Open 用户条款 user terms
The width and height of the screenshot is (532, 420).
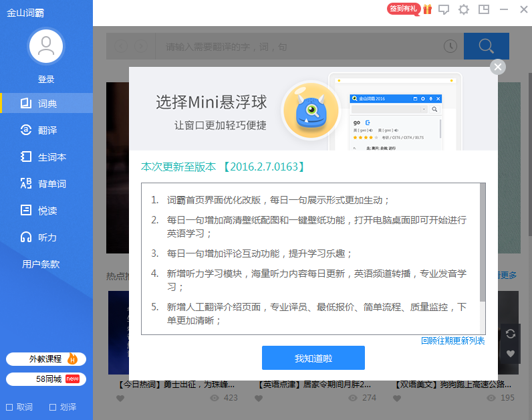pos(41,264)
